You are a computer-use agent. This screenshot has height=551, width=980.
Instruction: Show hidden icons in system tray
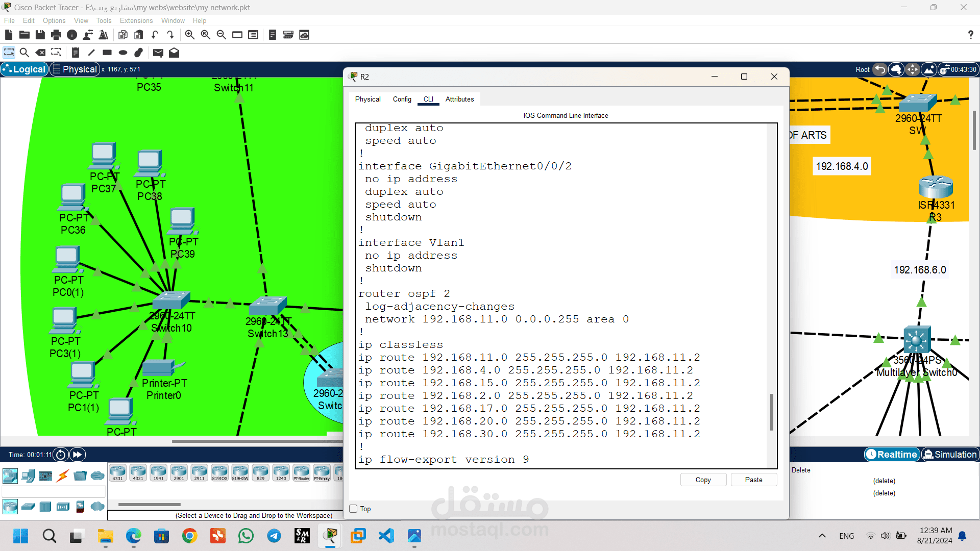822,536
